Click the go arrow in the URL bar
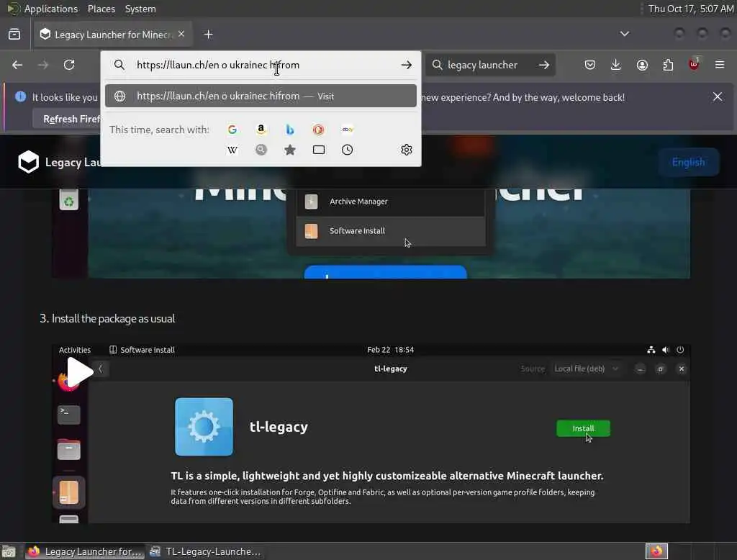The height and width of the screenshot is (560, 737). (x=407, y=65)
